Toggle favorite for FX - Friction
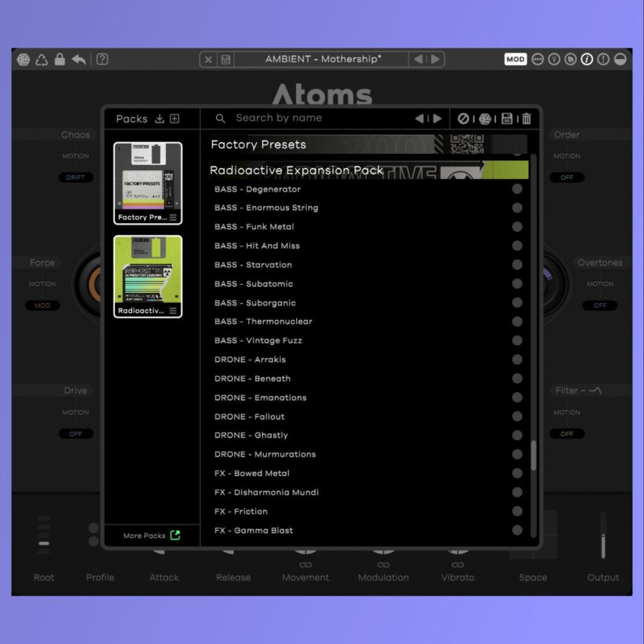Screen dimensions: 644x644 (517, 511)
